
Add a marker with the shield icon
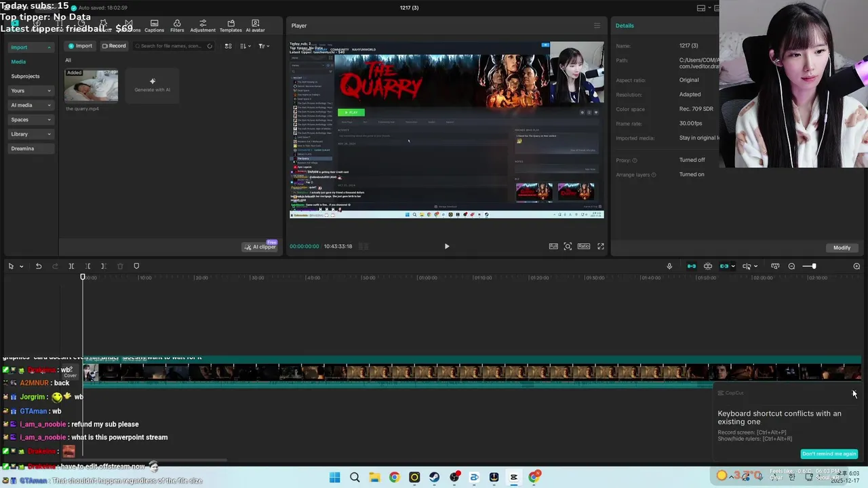click(x=136, y=266)
